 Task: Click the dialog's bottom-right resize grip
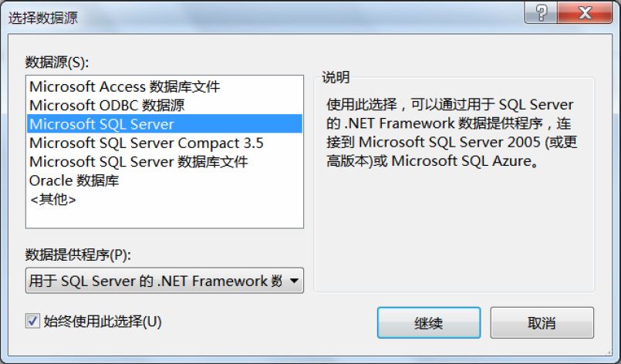coord(609,352)
